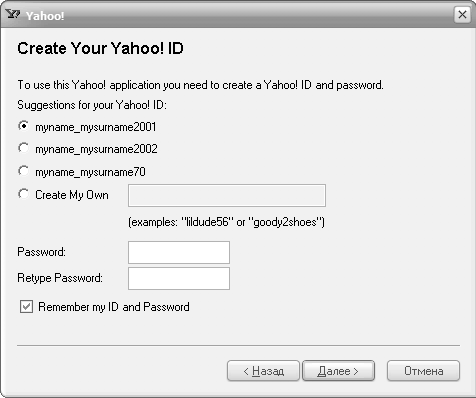Click the Create My Own ID text field
The width and height of the screenshot is (476, 398).
227,195
